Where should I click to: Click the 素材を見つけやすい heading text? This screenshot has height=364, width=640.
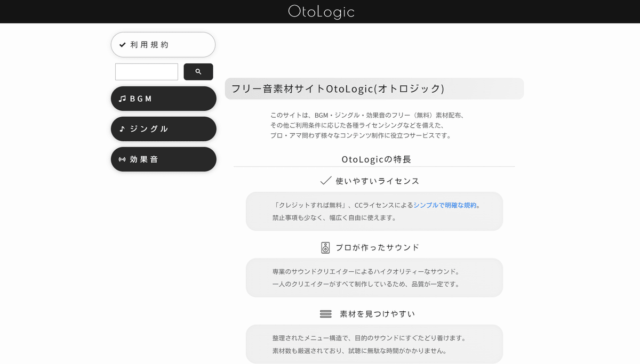(378, 314)
